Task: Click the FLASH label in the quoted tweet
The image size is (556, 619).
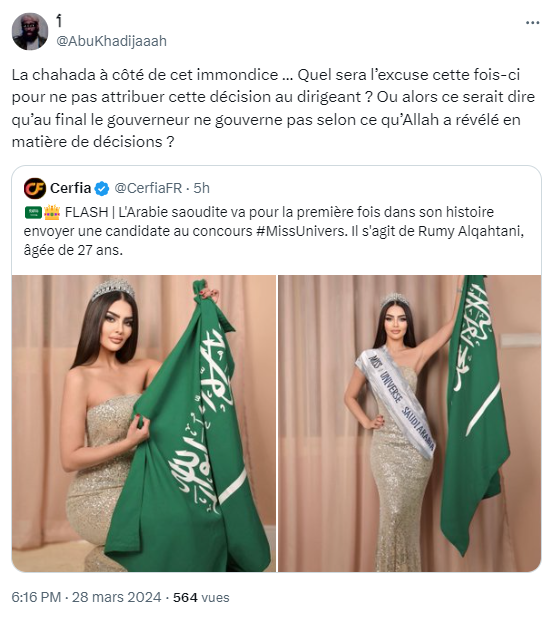Action: coord(86,212)
